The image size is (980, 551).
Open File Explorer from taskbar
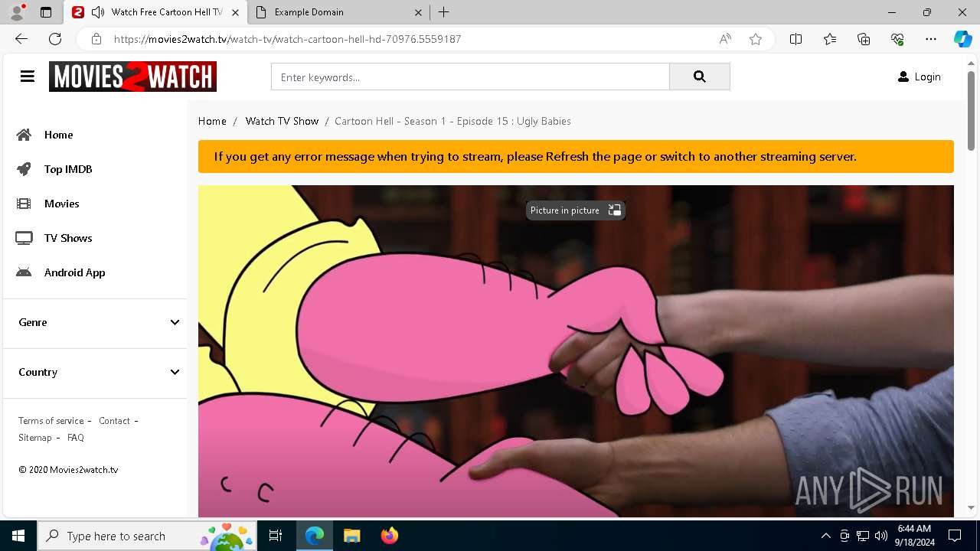pos(351,536)
